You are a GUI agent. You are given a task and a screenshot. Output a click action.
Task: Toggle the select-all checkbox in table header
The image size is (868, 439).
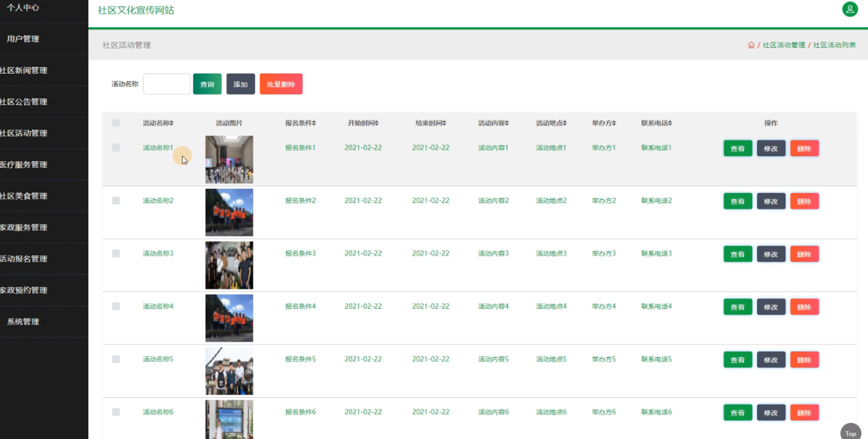coord(116,123)
